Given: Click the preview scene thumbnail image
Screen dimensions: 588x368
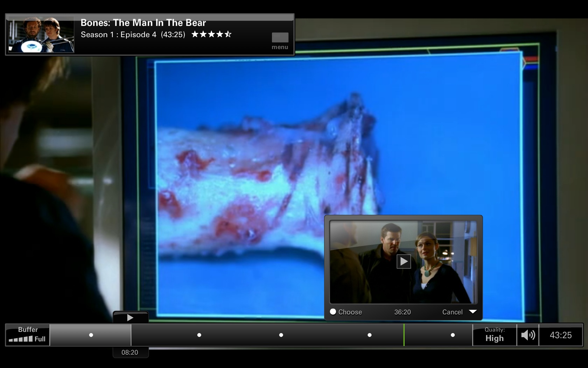Looking at the screenshot, I should tap(403, 262).
